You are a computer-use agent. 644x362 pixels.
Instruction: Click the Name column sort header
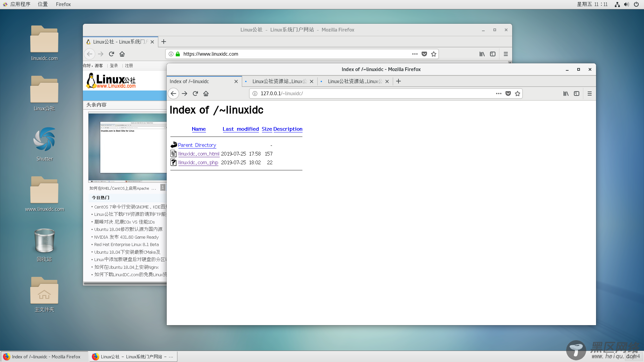point(199,129)
